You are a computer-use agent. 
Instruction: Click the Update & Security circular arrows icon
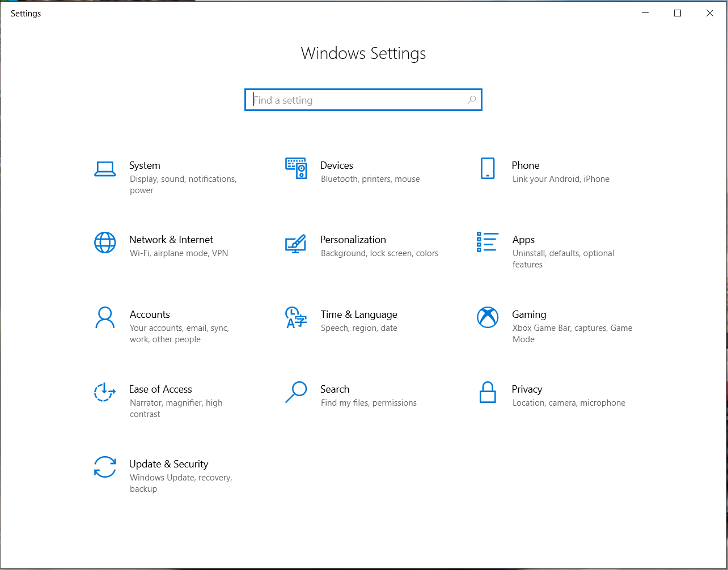coord(105,467)
